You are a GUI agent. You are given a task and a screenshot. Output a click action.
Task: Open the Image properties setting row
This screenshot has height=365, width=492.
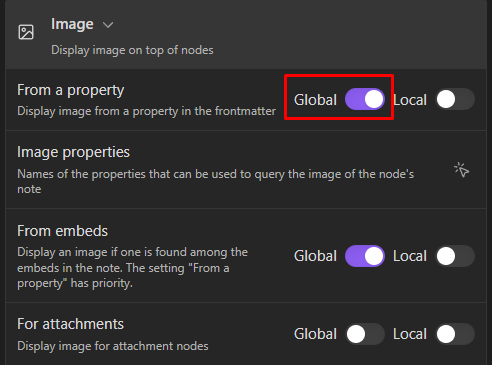(246, 170)
